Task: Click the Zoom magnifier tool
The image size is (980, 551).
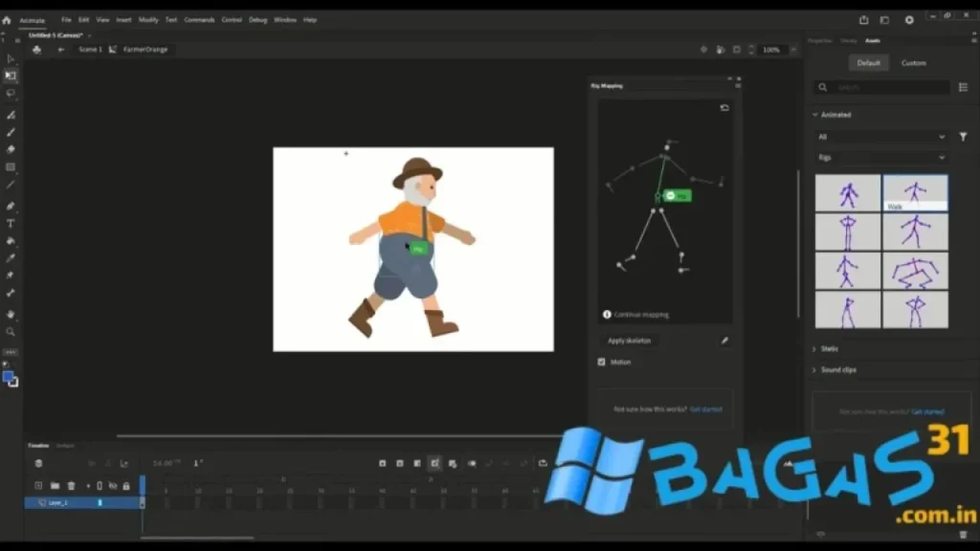Action: click(11, 331)
